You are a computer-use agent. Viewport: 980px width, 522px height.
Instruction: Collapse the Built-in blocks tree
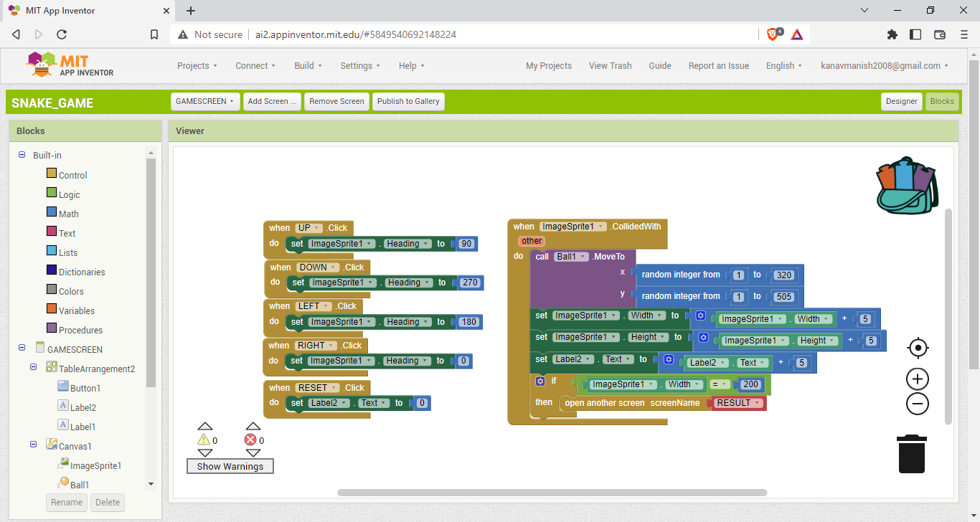(x=22, y=155)
